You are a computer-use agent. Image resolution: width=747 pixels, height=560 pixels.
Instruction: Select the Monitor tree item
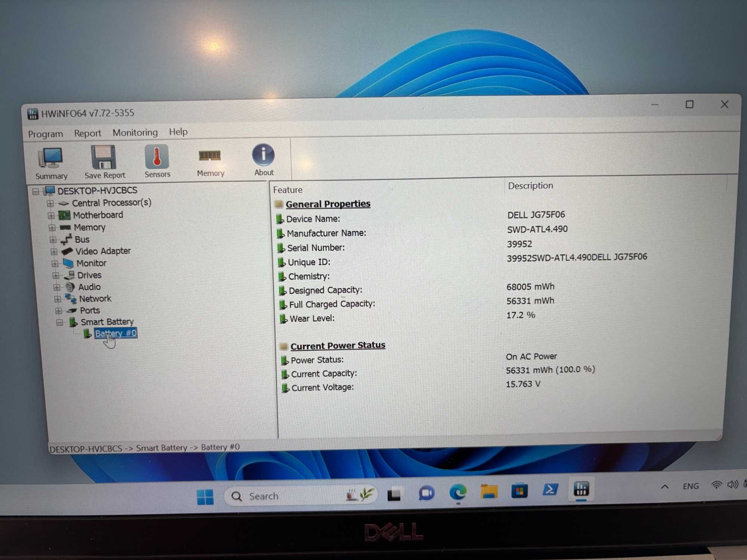point(92,263)
